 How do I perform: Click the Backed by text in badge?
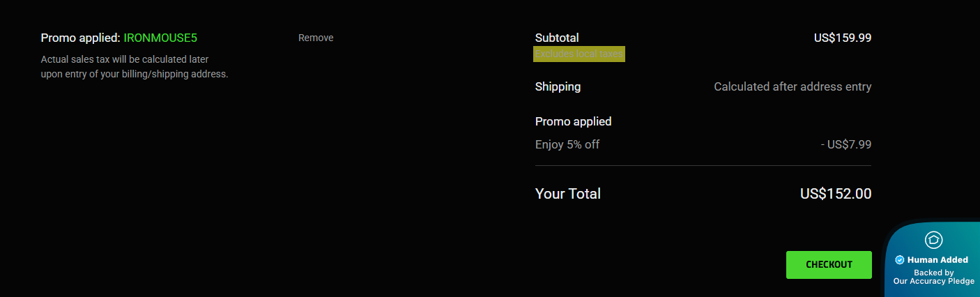coord(933,273)
